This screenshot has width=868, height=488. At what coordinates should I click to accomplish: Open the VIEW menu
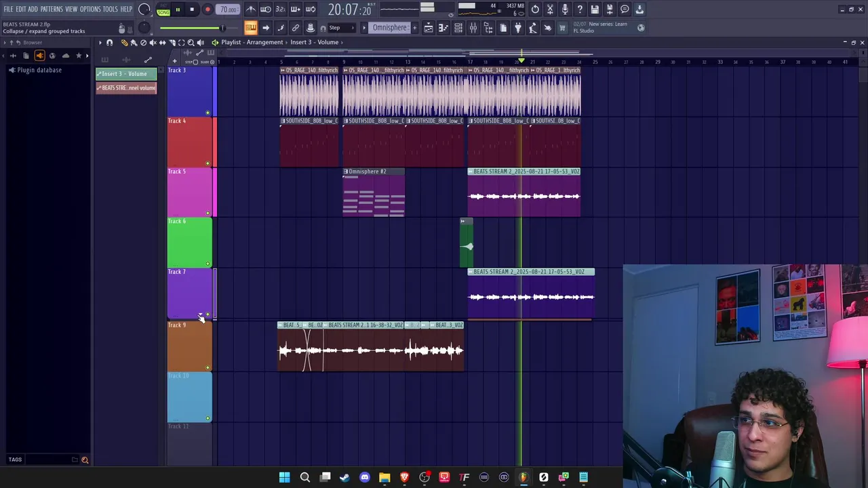(71, 9)
